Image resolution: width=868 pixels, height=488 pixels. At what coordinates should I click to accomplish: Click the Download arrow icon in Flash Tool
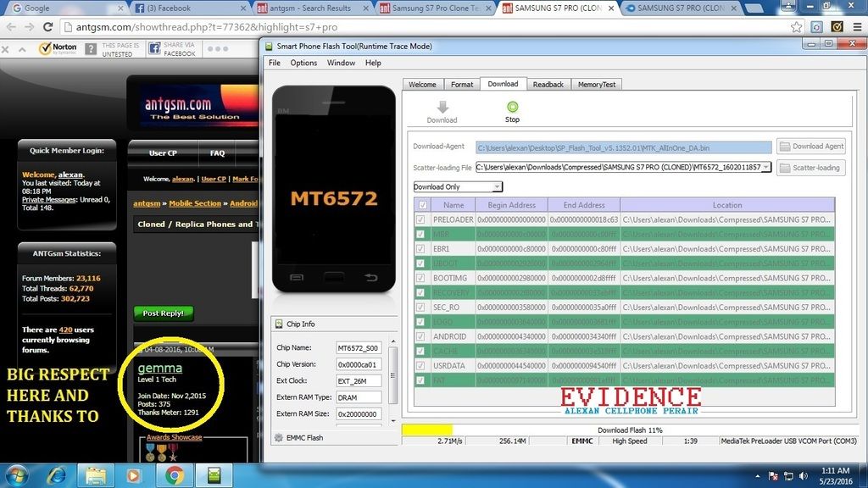pyautogui.click(x=442, y=107)
